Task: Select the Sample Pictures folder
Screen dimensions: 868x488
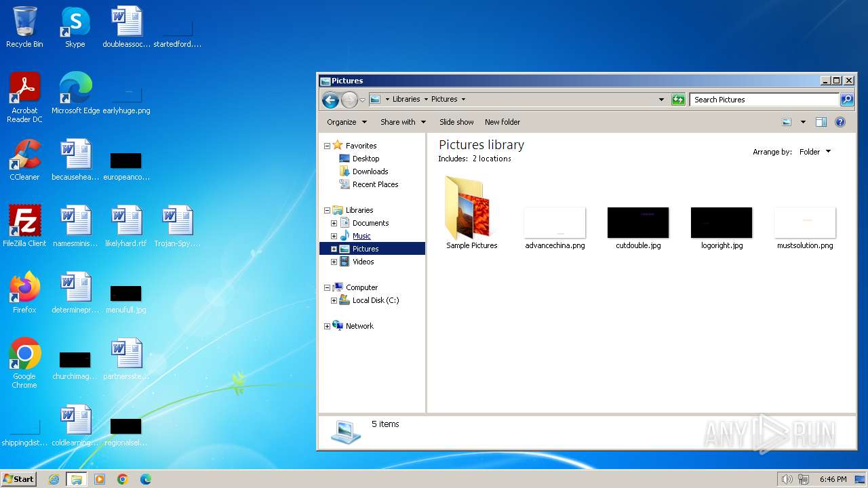Action: [x=471, y=213]
